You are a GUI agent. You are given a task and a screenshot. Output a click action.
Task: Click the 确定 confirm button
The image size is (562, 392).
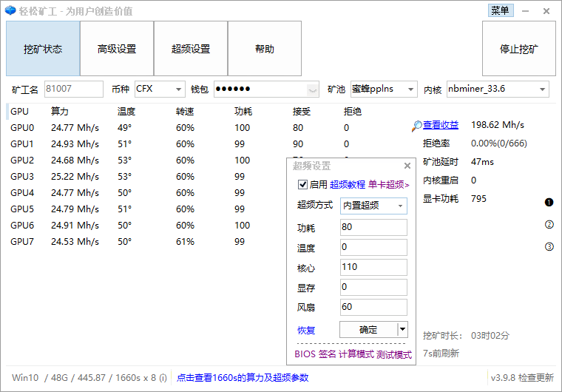[368, 330]
